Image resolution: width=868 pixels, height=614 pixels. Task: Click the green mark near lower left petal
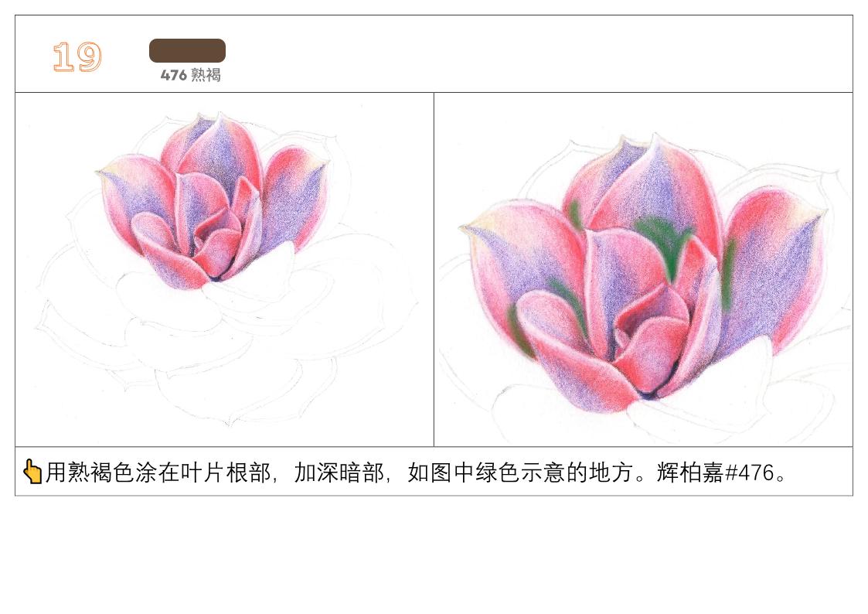coord(519,331)
